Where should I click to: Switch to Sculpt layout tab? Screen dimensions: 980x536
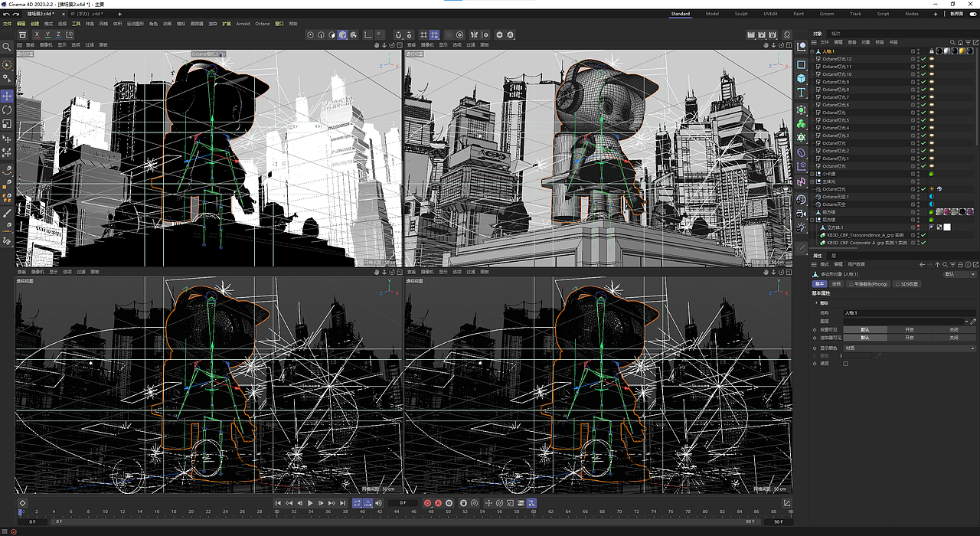coord(741,14)
